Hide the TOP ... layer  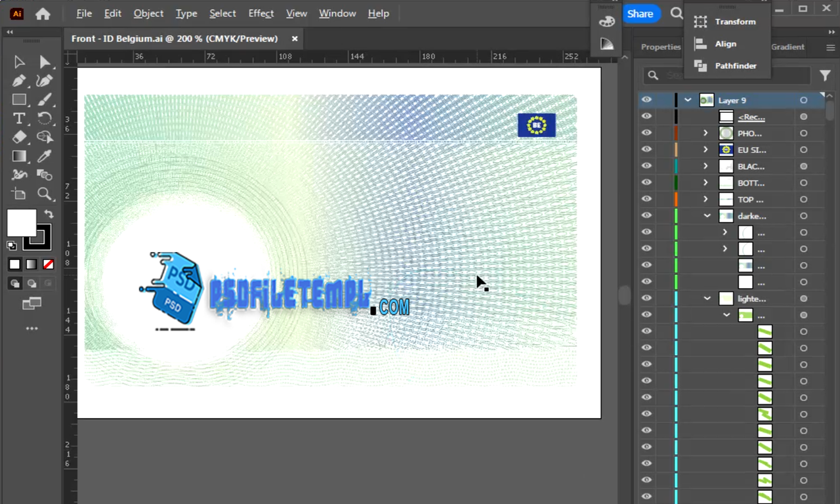click(647, 199)
